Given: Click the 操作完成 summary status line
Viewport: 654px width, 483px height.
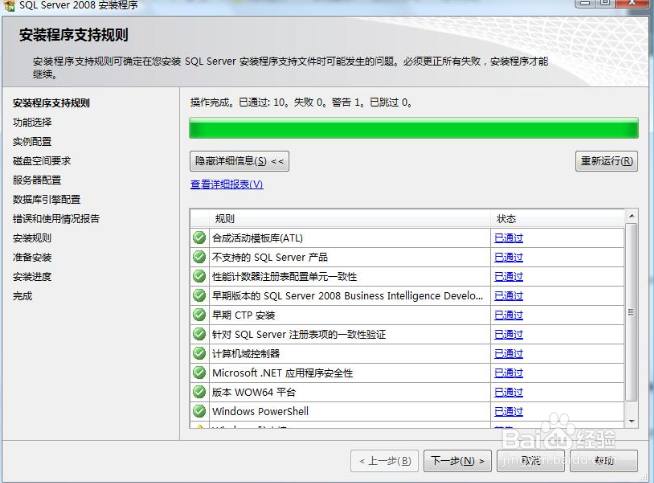Looking at the screenshot, I should coord(301,102).
